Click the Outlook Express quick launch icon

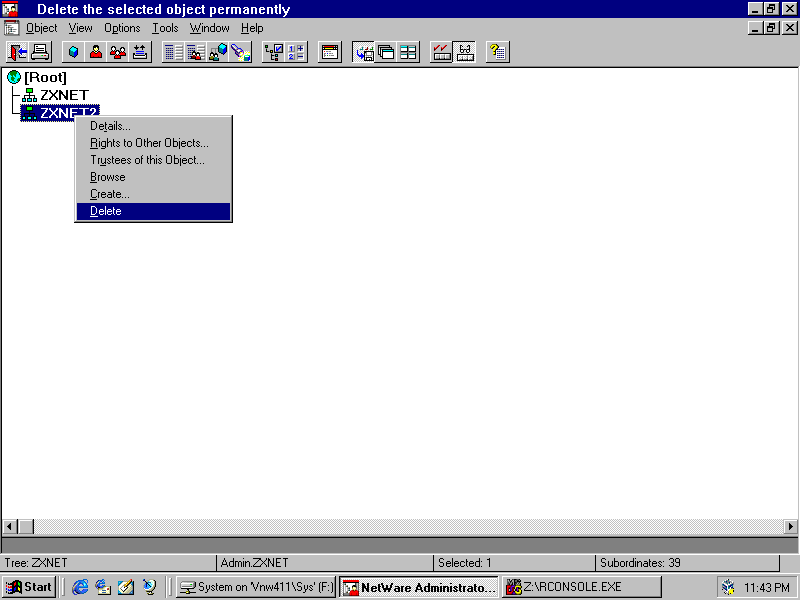pyautogui.click(x=103, y=587)
